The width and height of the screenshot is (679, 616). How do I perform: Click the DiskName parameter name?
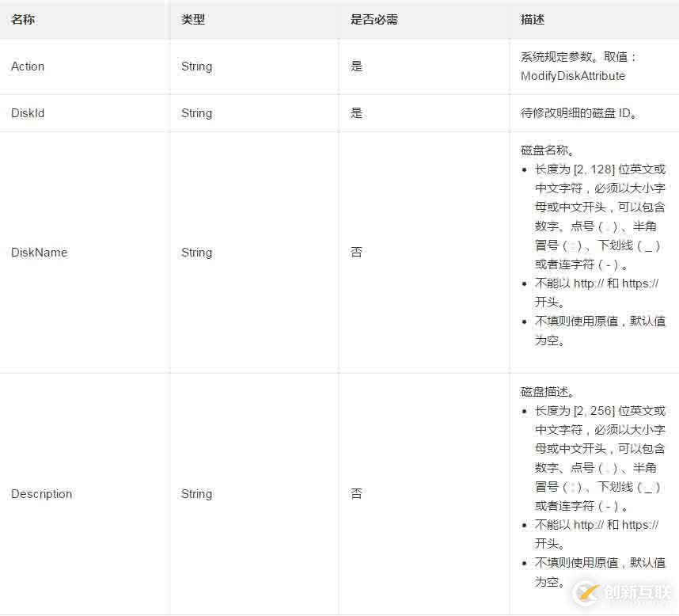pyautogui.click(x=39, y=252)
